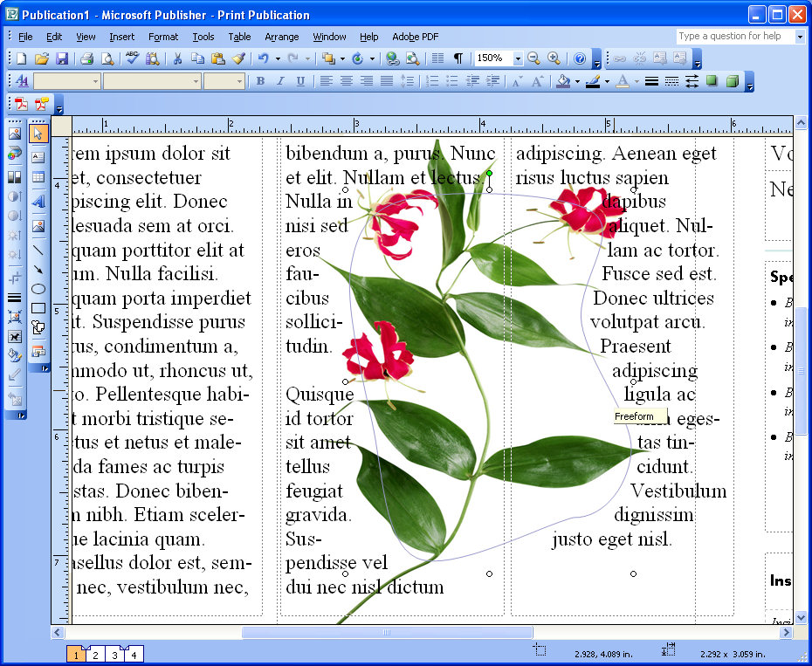Click the Save floppy disk icon
This screenshot has width=812, height=666.
tap(62, 58)
